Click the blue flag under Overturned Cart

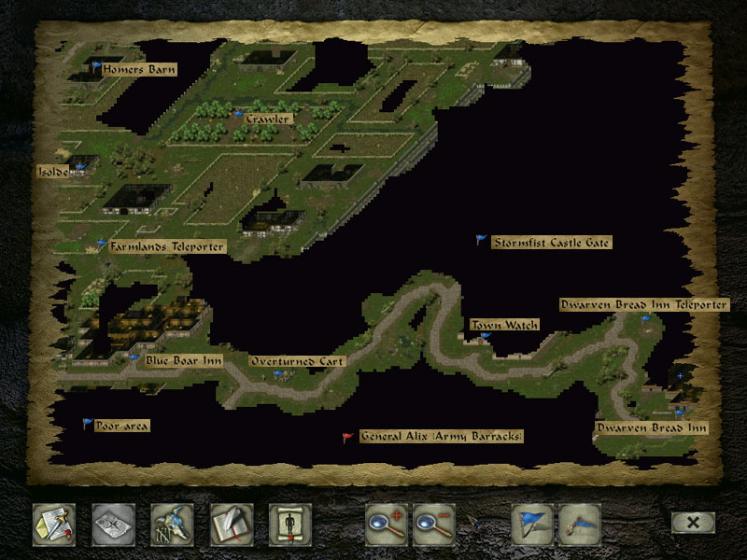(278, 374)
